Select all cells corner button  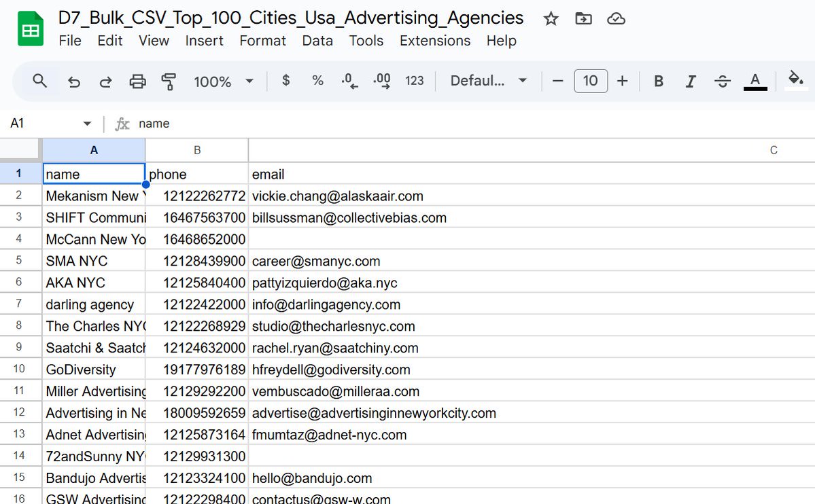[x=20, y=150]
